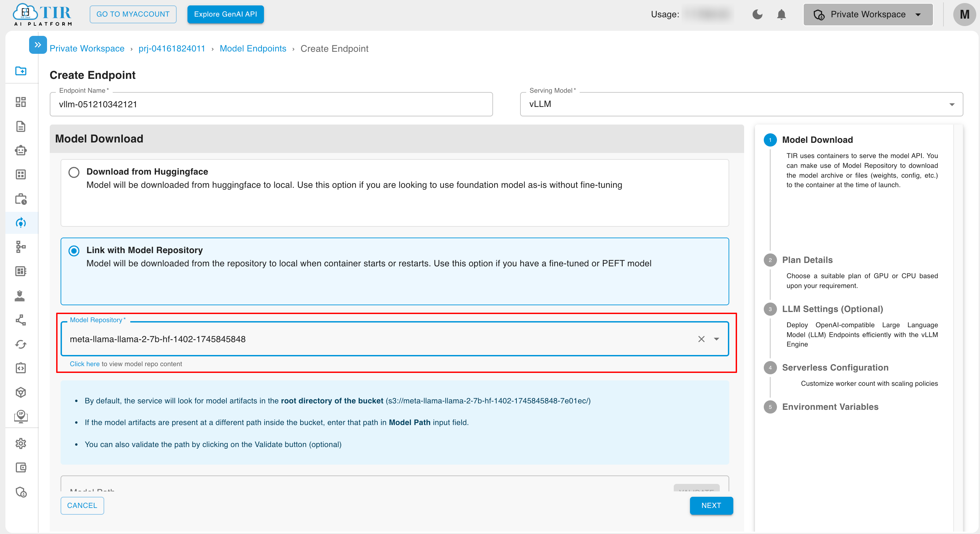This screenshot has height=534, width=980.
Task: Open Plan Details step in wizard
Action: pyautogui.click(x=807, y=260)
